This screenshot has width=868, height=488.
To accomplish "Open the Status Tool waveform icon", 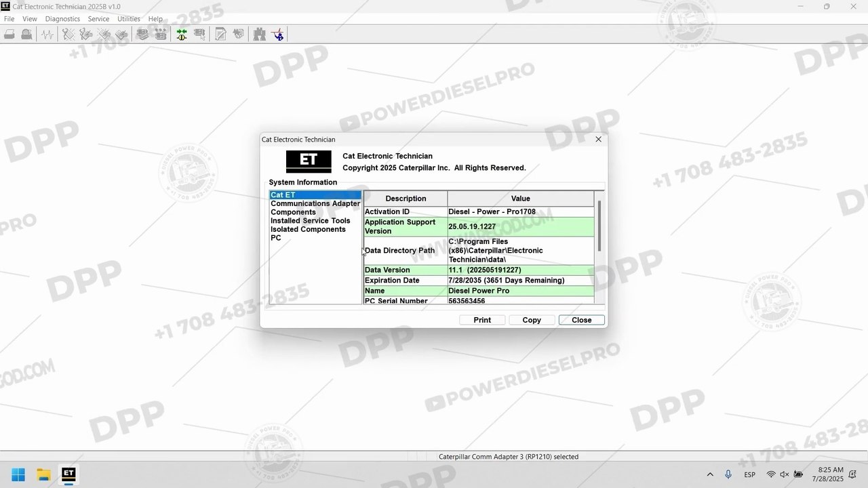I will pos(47,34).
